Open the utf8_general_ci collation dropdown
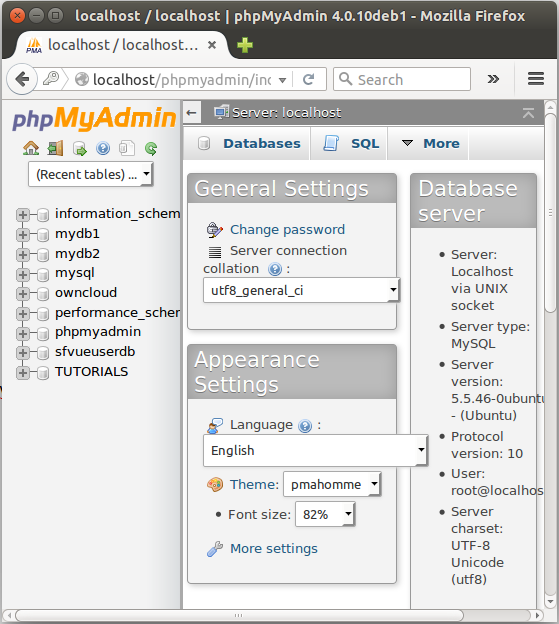Screen dimensions: 559x624 click(x=301, y=290)
